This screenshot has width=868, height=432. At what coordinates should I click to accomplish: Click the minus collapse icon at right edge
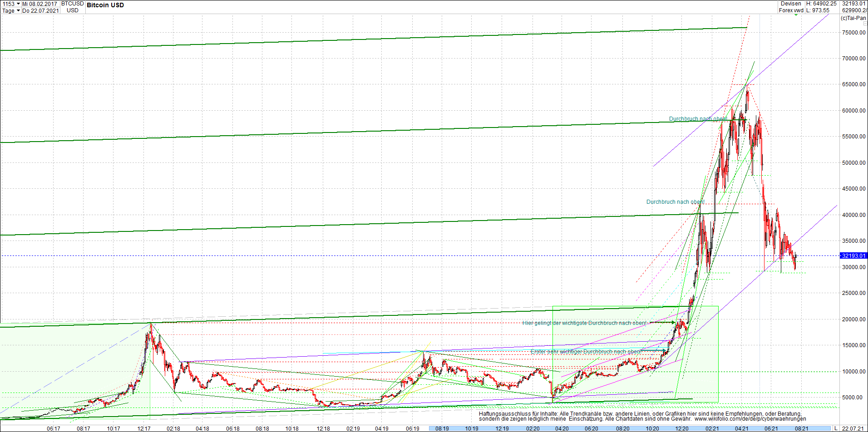click(x=864, y=24)
